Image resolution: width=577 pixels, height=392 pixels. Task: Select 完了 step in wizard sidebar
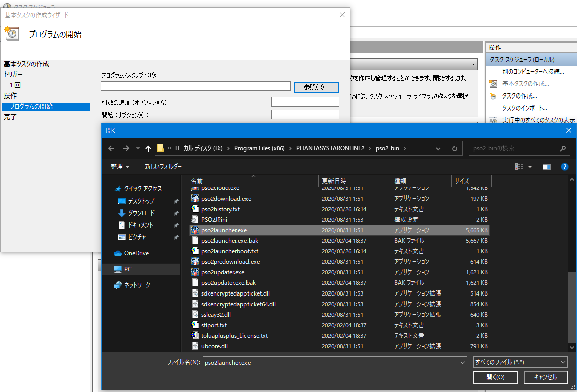[10, 117]
